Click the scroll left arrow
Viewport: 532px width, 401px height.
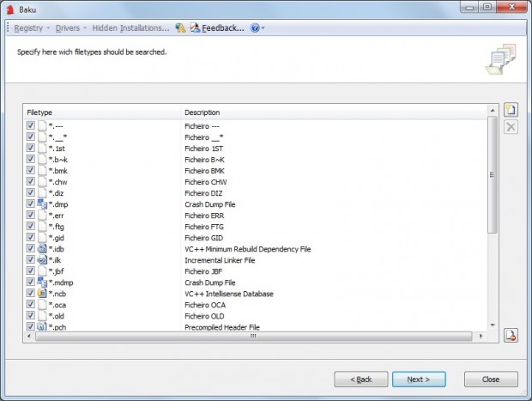[x=29, y=336]
